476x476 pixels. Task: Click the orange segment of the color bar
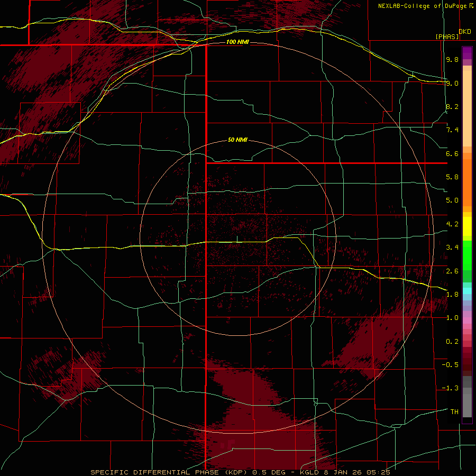pos(467,182)
